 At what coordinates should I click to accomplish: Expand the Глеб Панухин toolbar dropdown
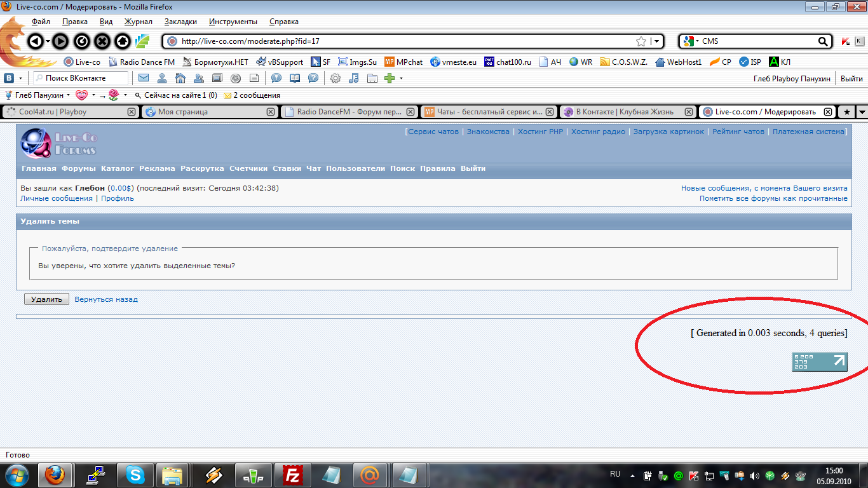click(x=68, y=95)
